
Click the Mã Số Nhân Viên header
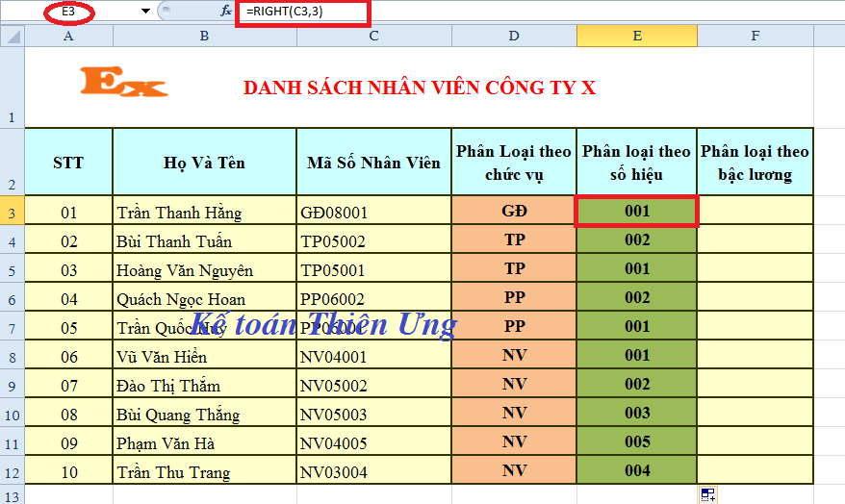click(374, 162)
